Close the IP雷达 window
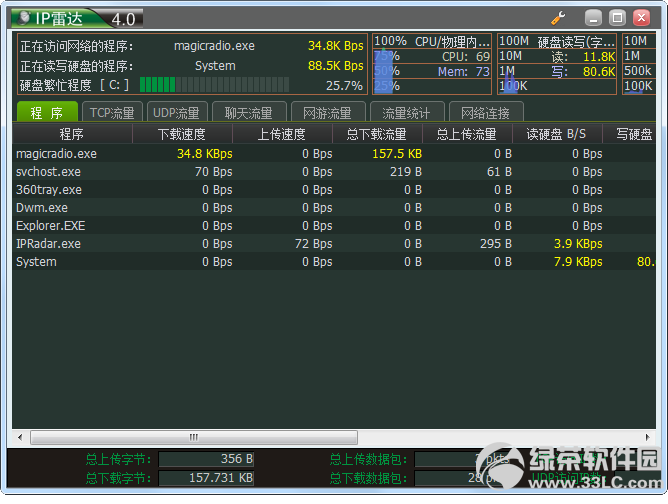The width and height of the screenshot is (668, 504). 641,18
